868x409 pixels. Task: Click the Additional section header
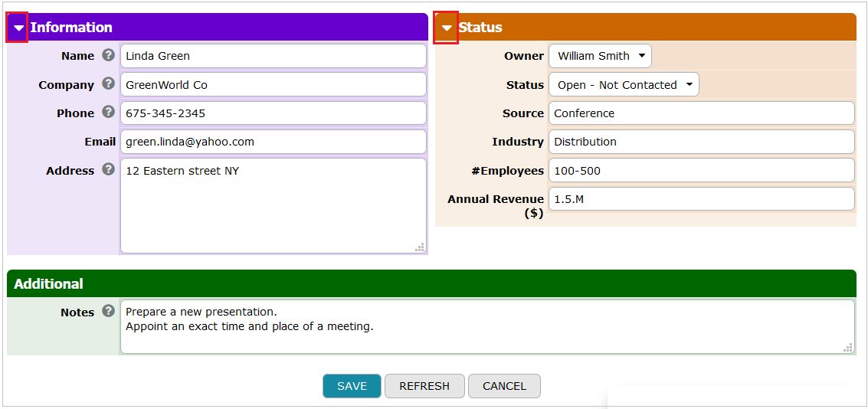pyautogui.click(x=431, y=284)
